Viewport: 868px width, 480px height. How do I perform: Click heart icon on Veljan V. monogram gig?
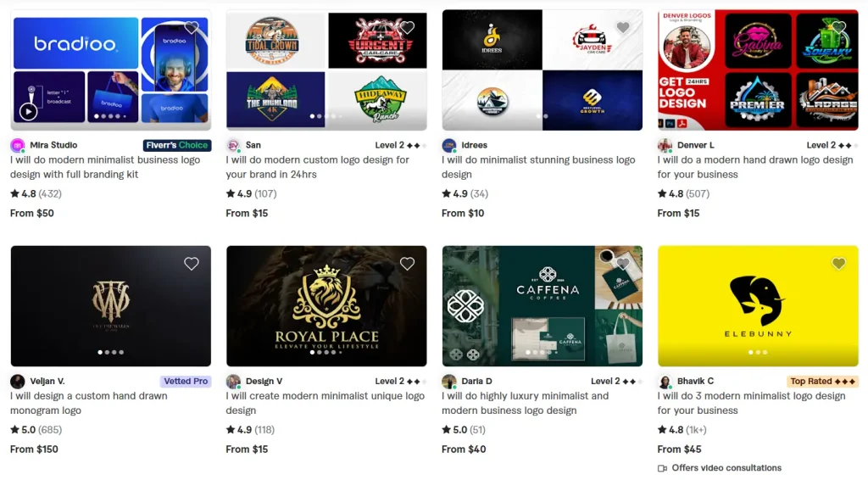tap(192, 264)
